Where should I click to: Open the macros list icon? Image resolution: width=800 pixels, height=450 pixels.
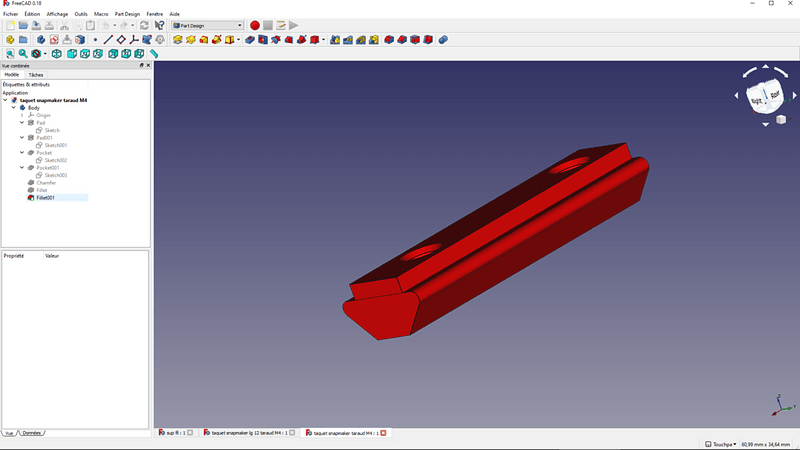[x=281, y=26]
